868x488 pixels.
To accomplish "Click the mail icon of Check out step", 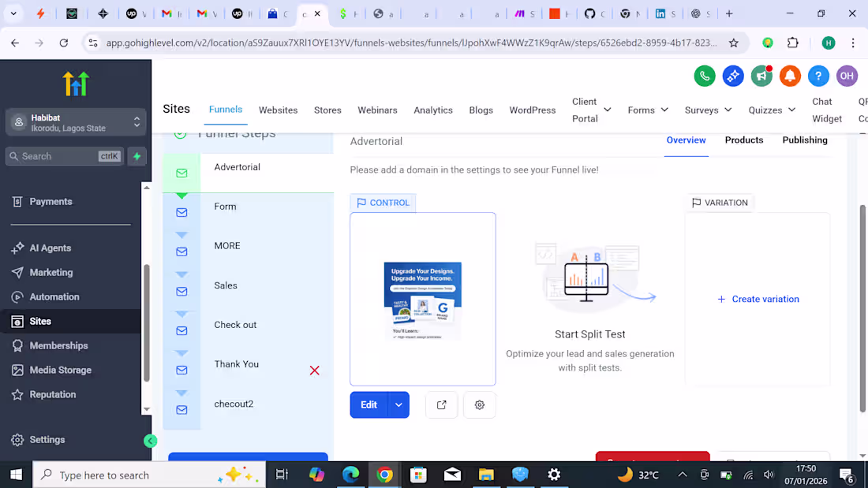I will [x=181, y=331].
